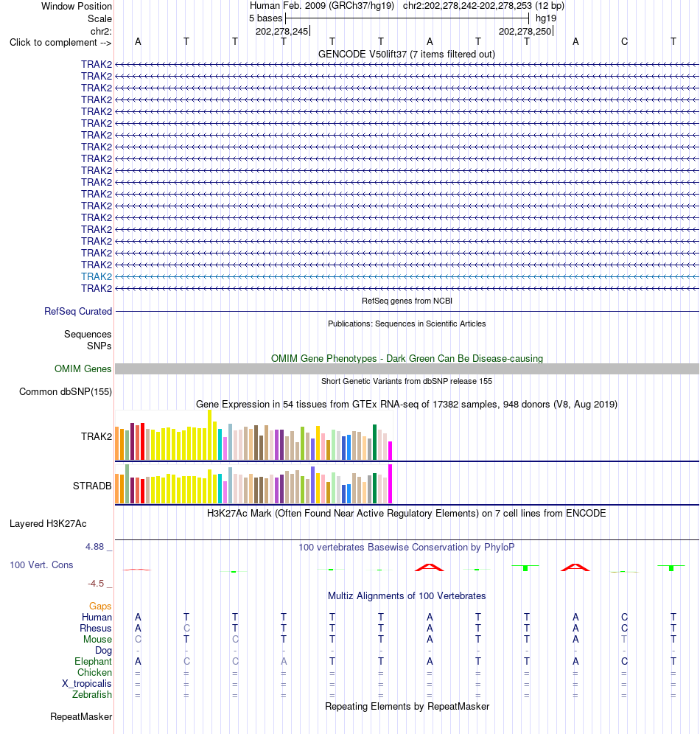Click the 202,278,245 position marker
700x734 pixels.
tap(281, 32)
